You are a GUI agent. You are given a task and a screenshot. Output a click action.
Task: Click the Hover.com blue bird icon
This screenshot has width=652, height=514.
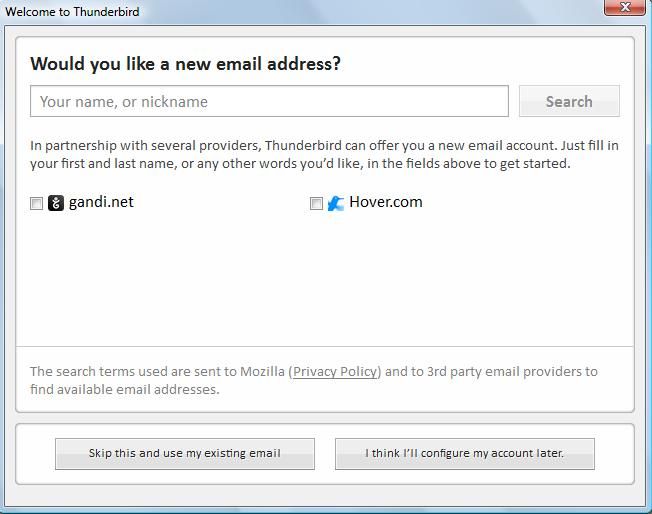pos(336,203)
